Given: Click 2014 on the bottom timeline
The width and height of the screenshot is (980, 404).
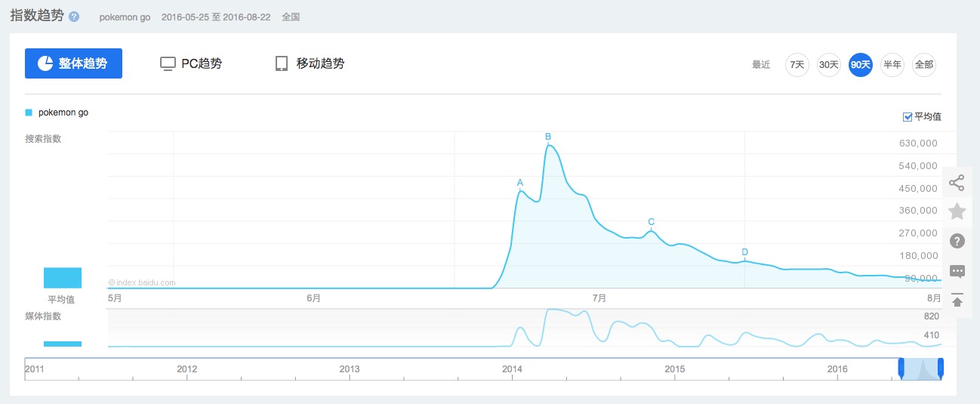Looking at the screenshot, I should point(512,369).
